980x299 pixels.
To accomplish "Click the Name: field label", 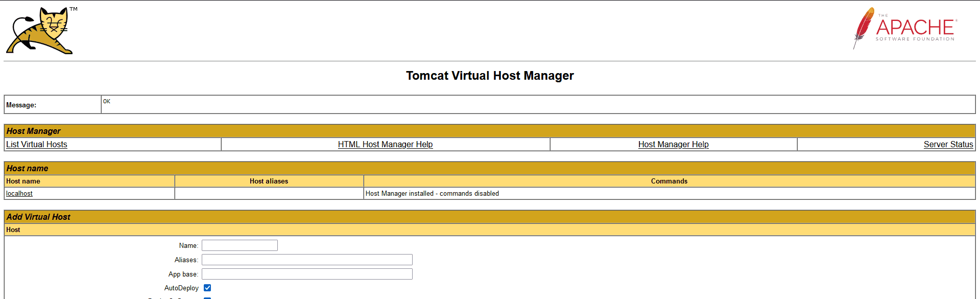I will tap(188, 245).
